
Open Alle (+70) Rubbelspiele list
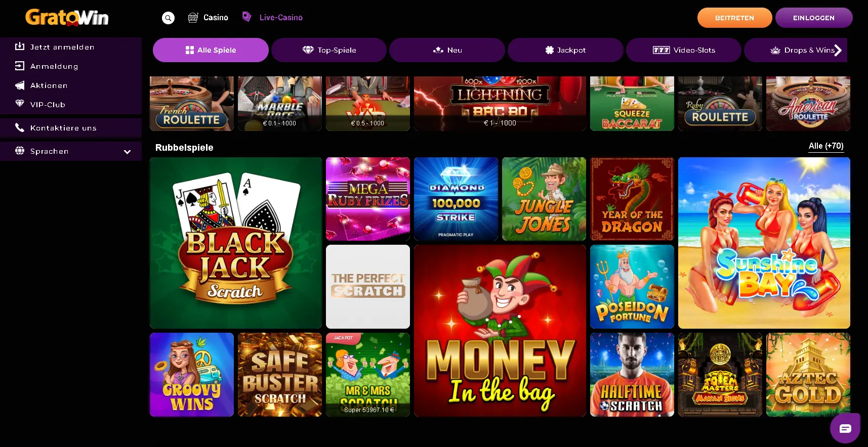[826, 146]
